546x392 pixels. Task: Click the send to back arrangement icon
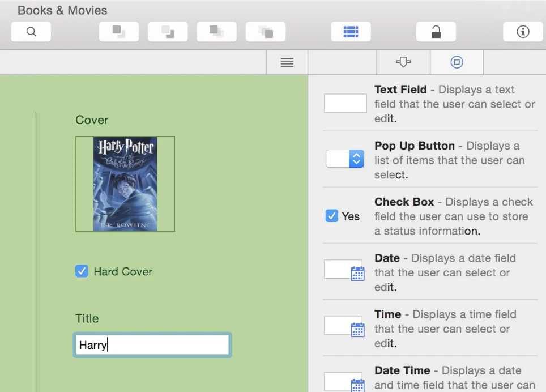click(x=266, y=32)
